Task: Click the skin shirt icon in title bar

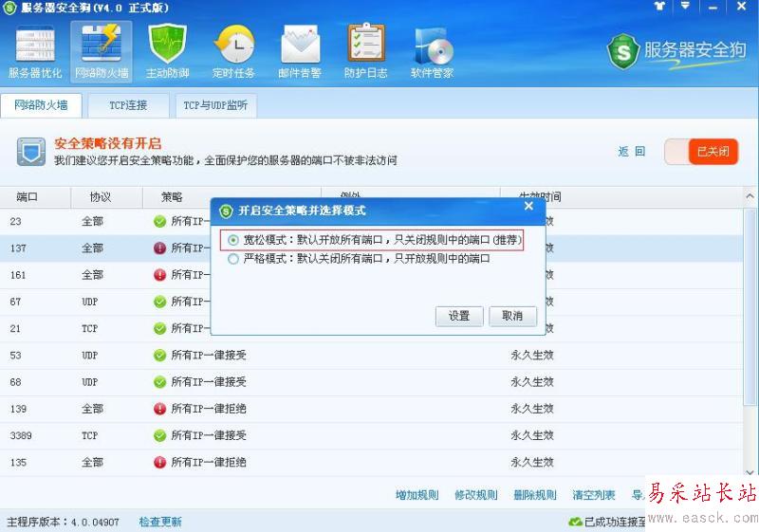Action: pyautogui.click(x=659, y=7)
